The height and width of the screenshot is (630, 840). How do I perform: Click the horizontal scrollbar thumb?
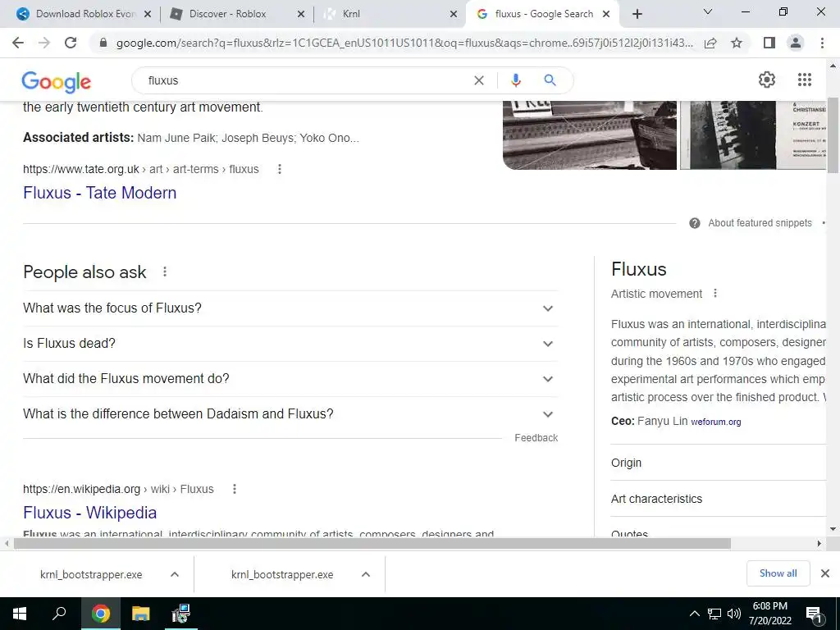pos(372,544)
